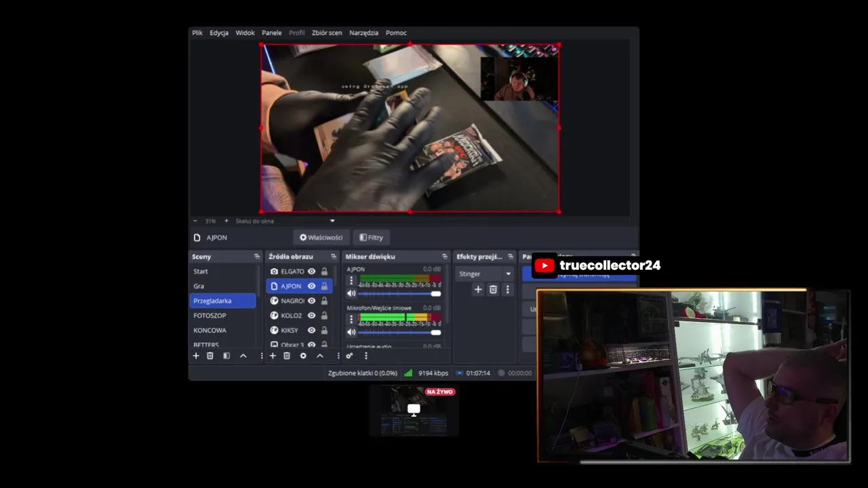Remove source with Źródła obrazu trash icon
This screenshot has width=868, height=488.
click(x=287, y=356)
